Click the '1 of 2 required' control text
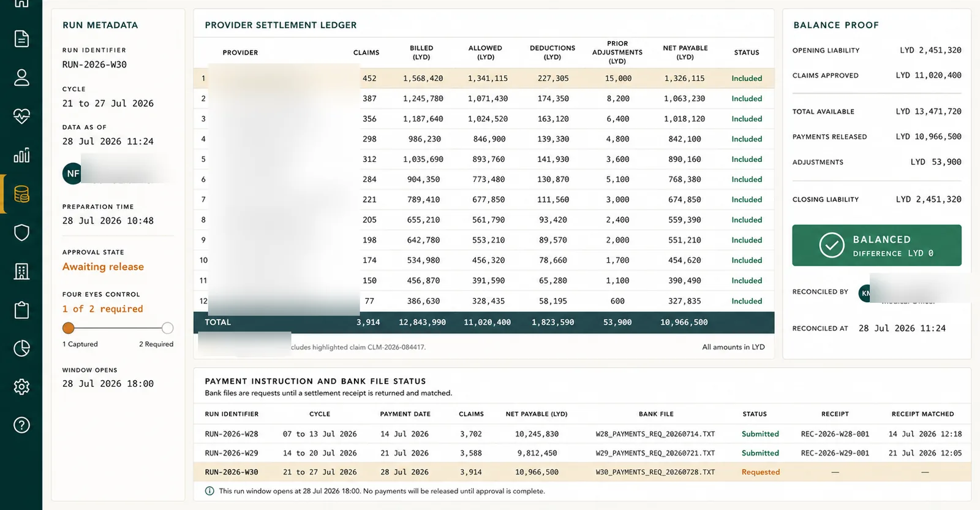Image resolution: width=980 pixels, height=510 pixels. coord(102,309)
